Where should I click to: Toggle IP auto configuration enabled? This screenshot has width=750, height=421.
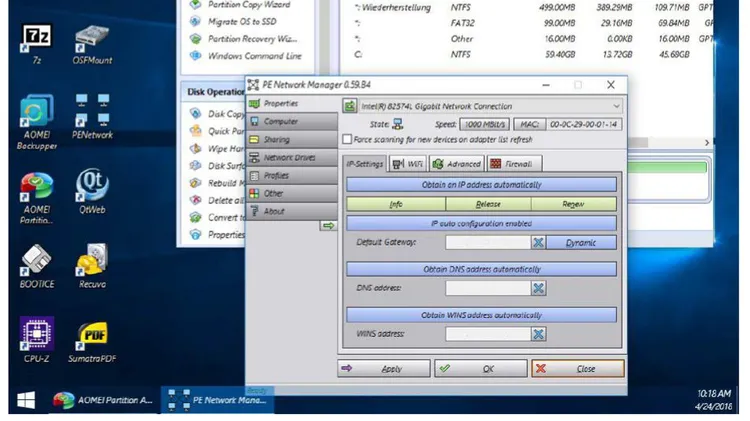pos(481,223)
